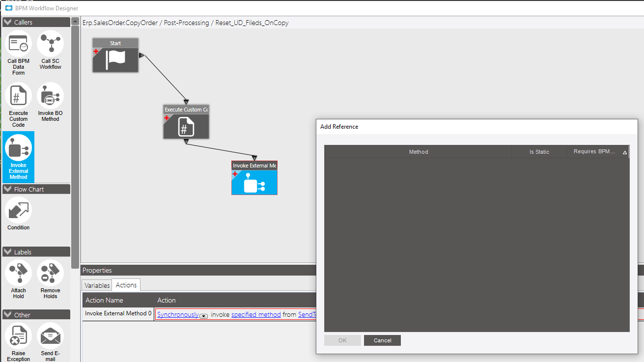Cancel the Add Reference dialog
Screen dimensions: 644x362
[382, 340]
